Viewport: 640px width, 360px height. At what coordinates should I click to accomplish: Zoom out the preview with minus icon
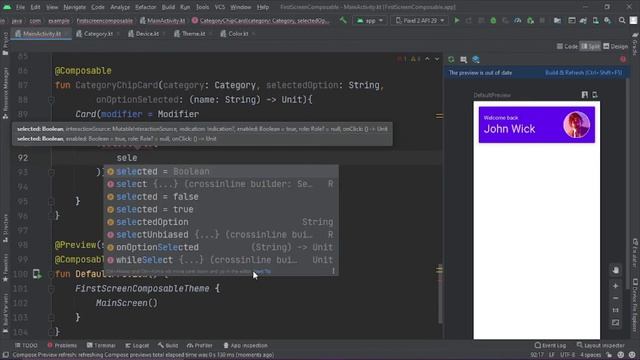(616, 298)
